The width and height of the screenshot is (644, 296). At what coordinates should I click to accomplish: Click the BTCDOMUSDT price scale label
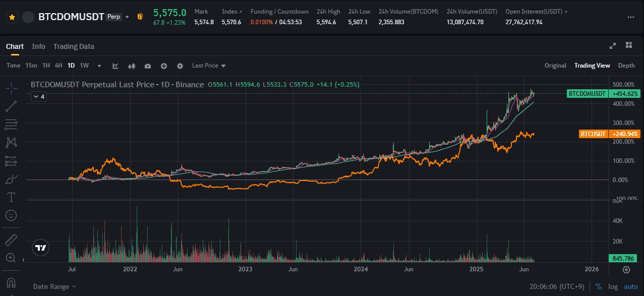tap(587, 93)
